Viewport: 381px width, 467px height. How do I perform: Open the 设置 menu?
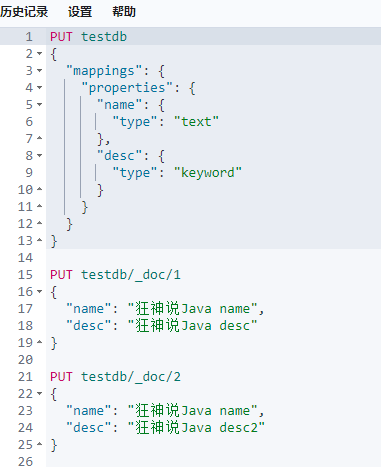[80, 12]
